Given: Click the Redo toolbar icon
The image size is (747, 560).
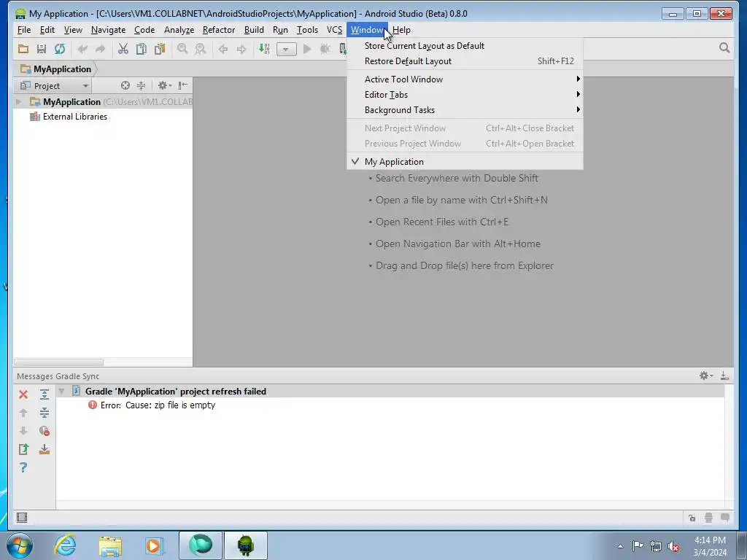Looking at the screenshot, I should click(100, 49).
